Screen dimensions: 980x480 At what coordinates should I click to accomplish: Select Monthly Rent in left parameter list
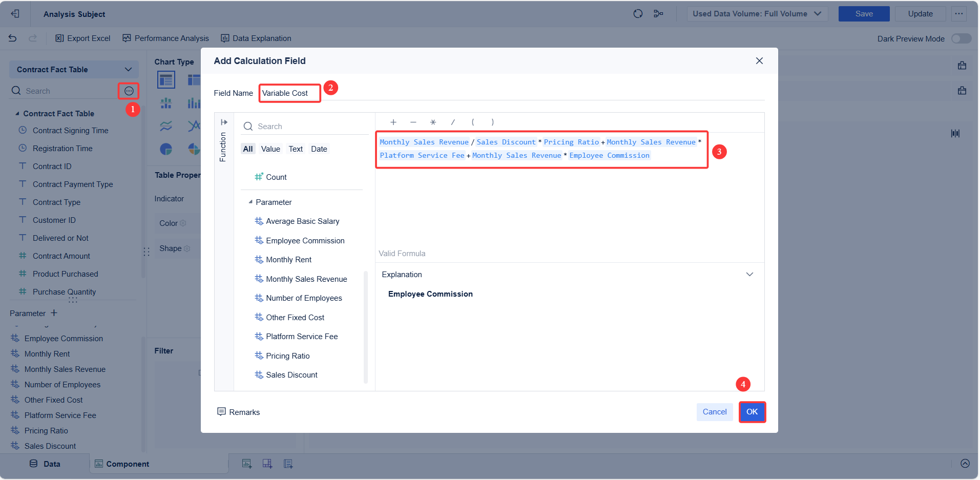[47, 354]
